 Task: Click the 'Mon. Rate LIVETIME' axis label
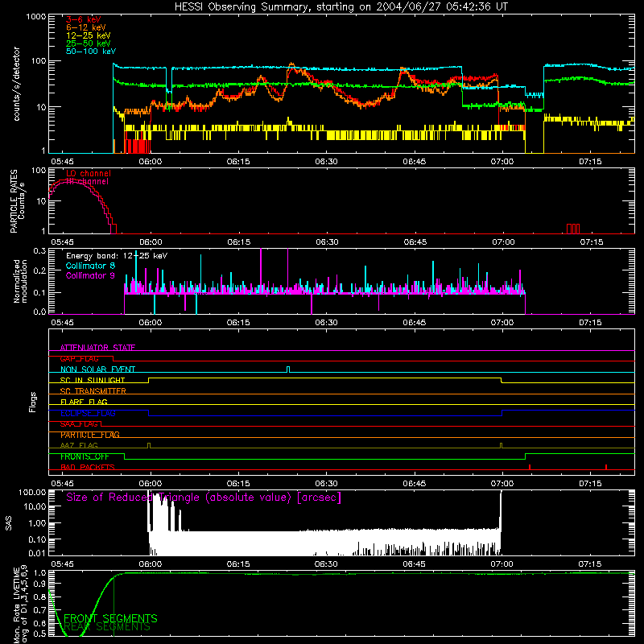[x=16, y=605]
